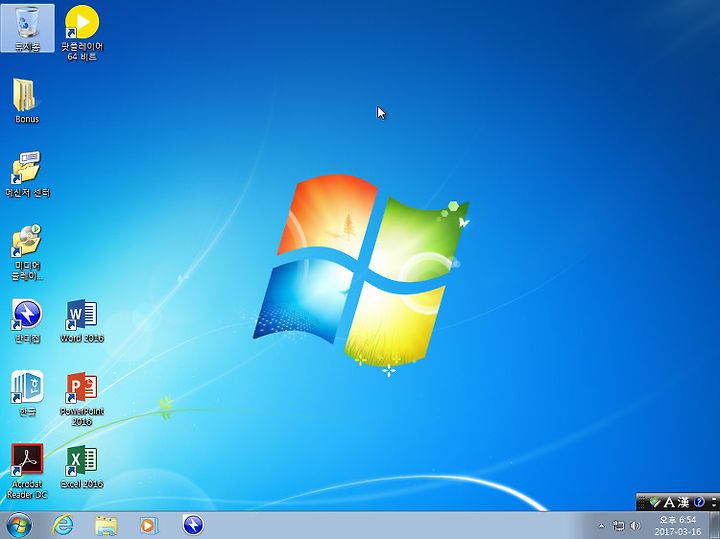Screen dimensions: 720x539
Task: Select the Excel 2016 shortcut
Action: (82, 466)
